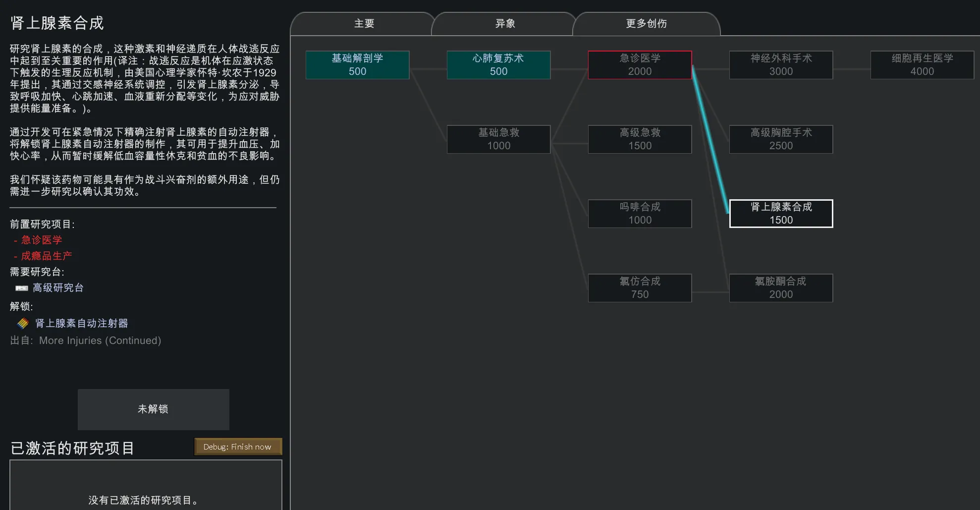Select the 吗啡合成 research node
This screenshot has height=510, width=980.
640,214
